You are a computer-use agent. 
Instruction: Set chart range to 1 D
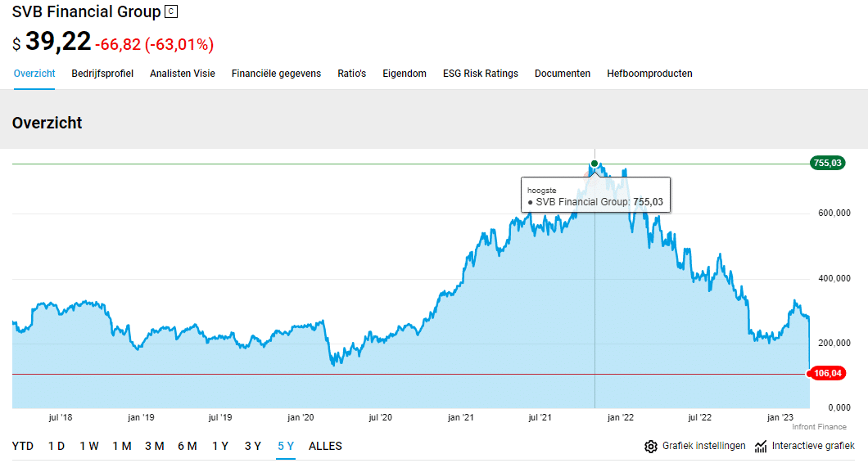pos(57,446)
